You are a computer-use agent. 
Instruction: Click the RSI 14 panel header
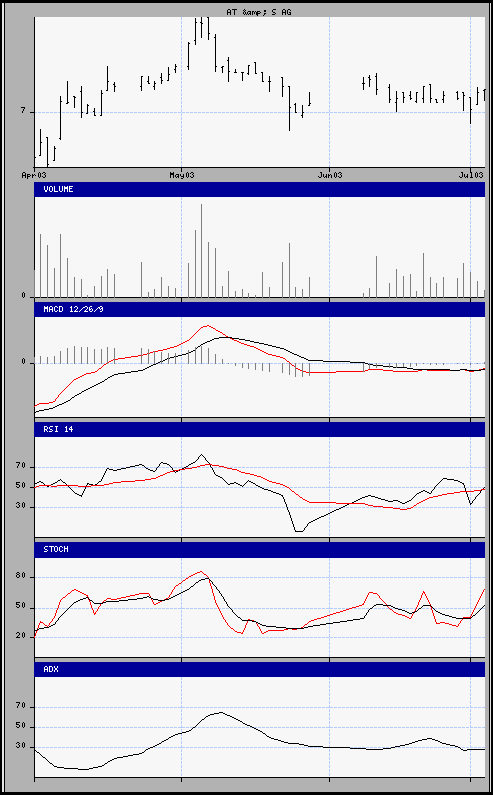(260, 429)
